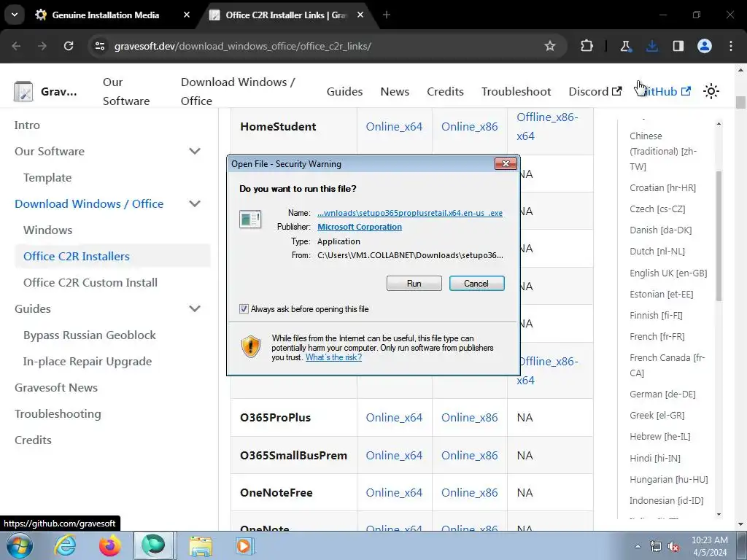Close the Genuine Installation Media tab

(187, 15)
